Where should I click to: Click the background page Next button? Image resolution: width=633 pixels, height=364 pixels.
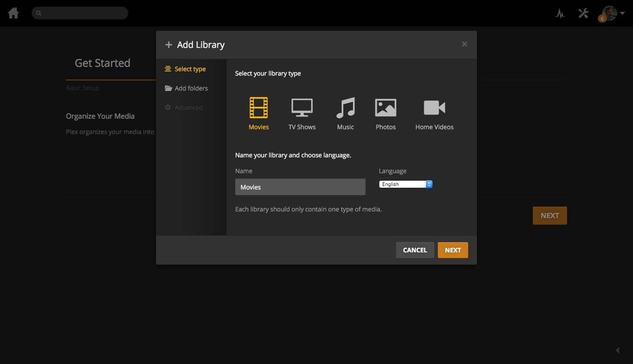pyautogui.click(x=550, y=215)
